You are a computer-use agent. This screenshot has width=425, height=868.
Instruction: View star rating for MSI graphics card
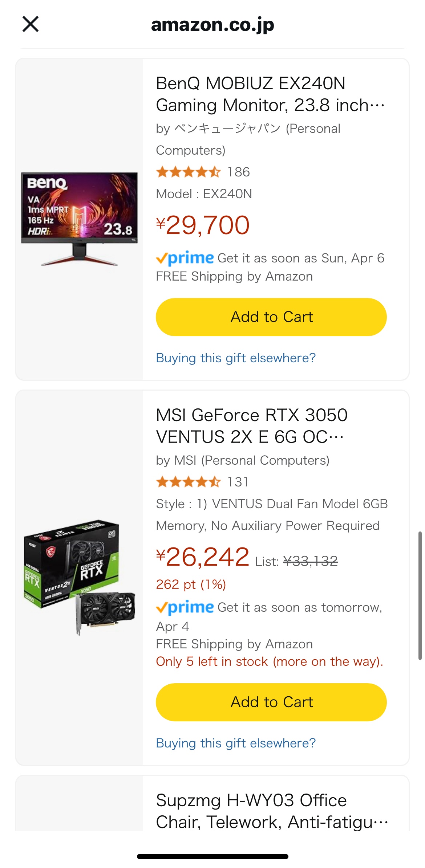[188, 482]
